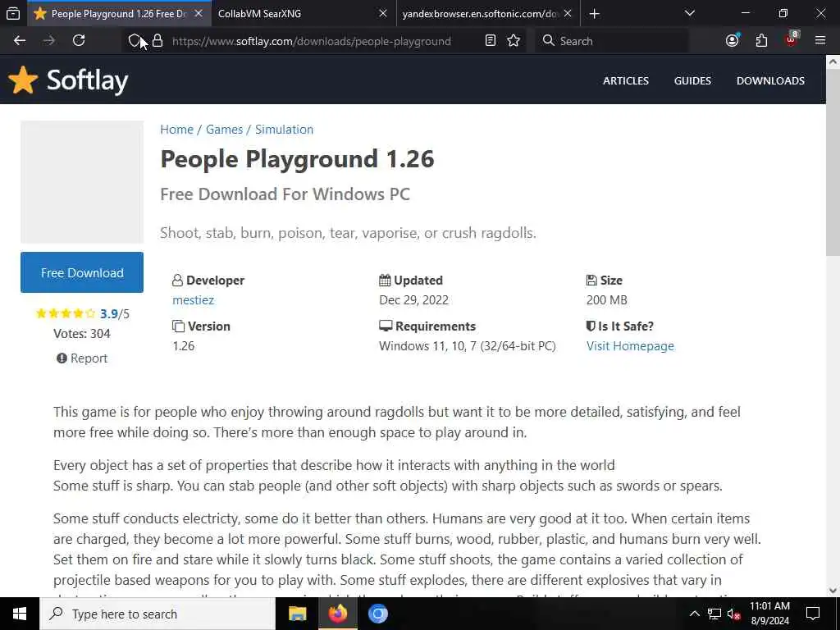Open the Extensions puzzle icon
840x630 pixels.
click(761, 41)
